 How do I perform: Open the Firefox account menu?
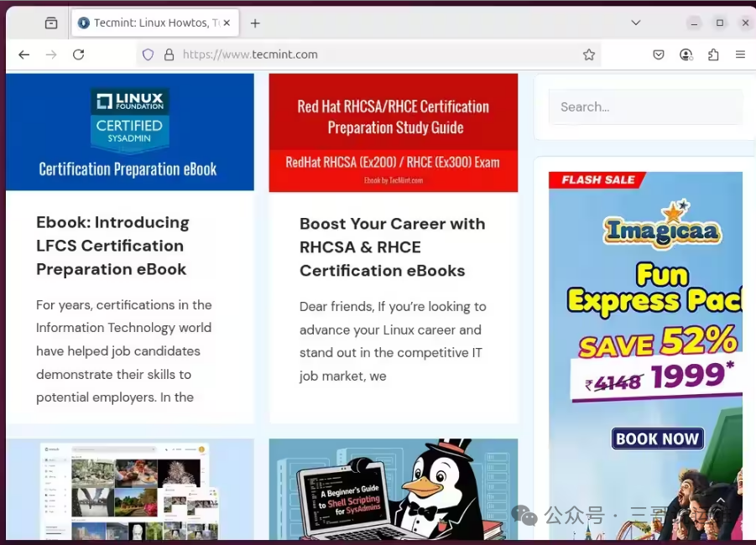click(686, 54)
